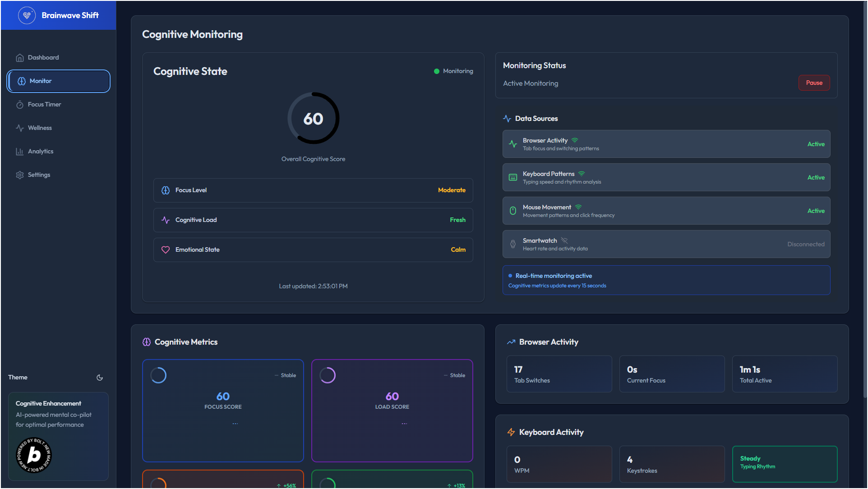The image size is (868, 489).
Task: Click the Dashboard home icon
Action: (x=20, y=58)
